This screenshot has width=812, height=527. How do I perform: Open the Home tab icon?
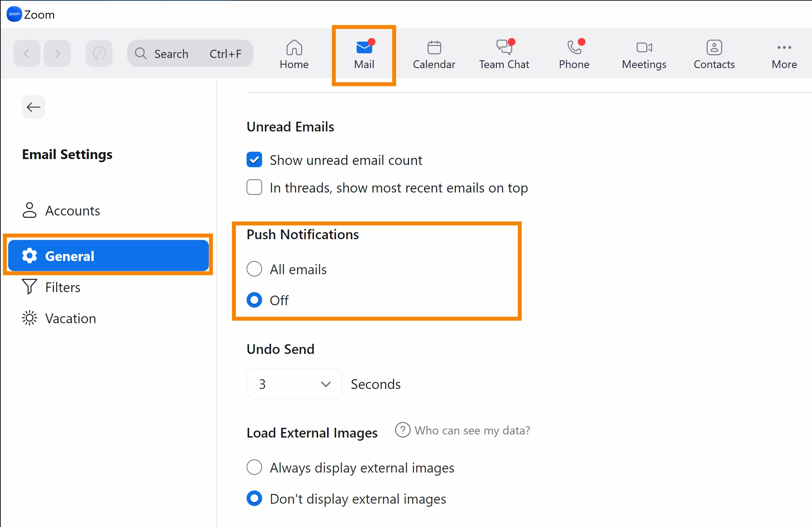click(x=294, y=48)
